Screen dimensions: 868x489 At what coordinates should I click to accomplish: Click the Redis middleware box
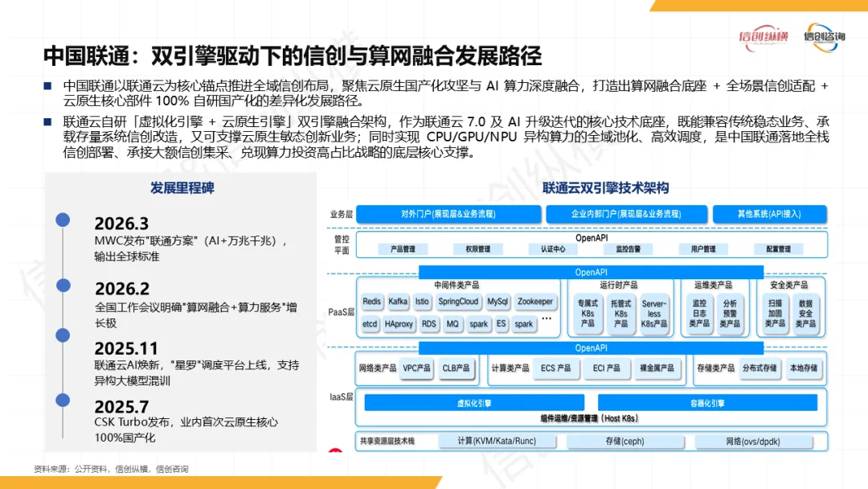pyautogui.click(x=371, y=302)
